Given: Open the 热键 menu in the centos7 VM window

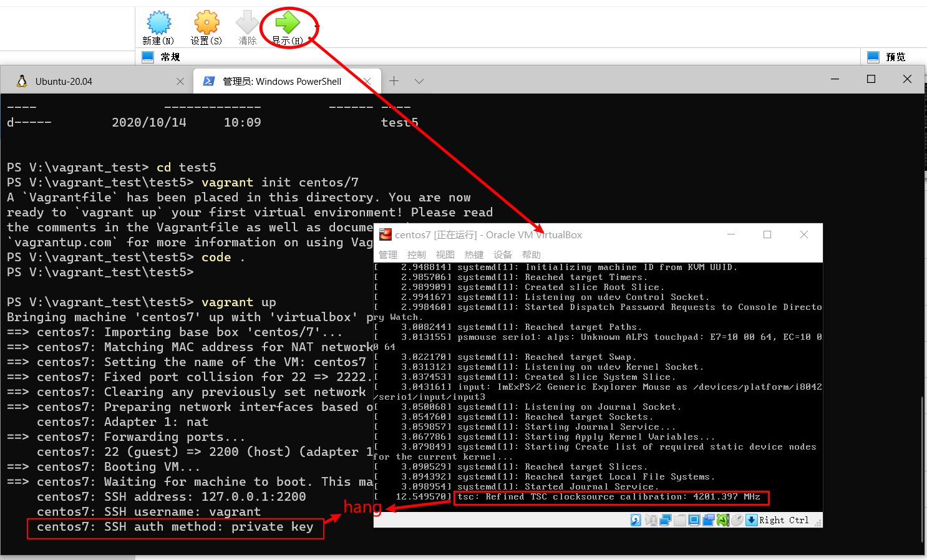Looking at the screenshot, I should pyautogui.click(x=474, y=254).
